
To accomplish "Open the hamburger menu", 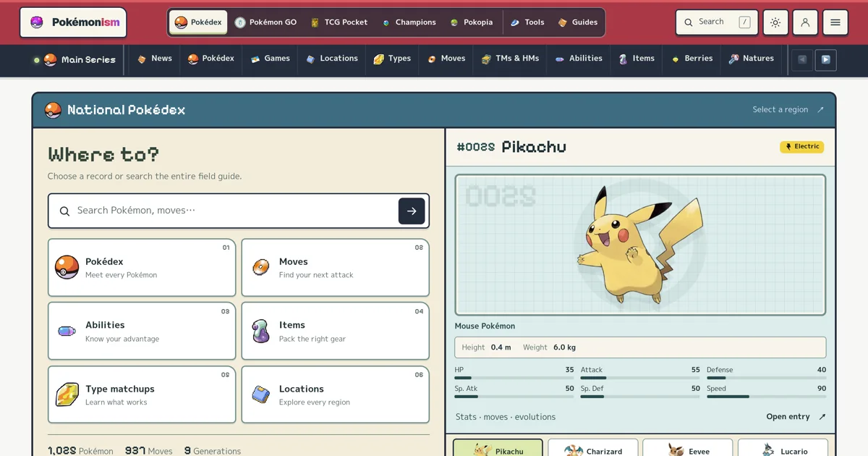I will (835, 22).
